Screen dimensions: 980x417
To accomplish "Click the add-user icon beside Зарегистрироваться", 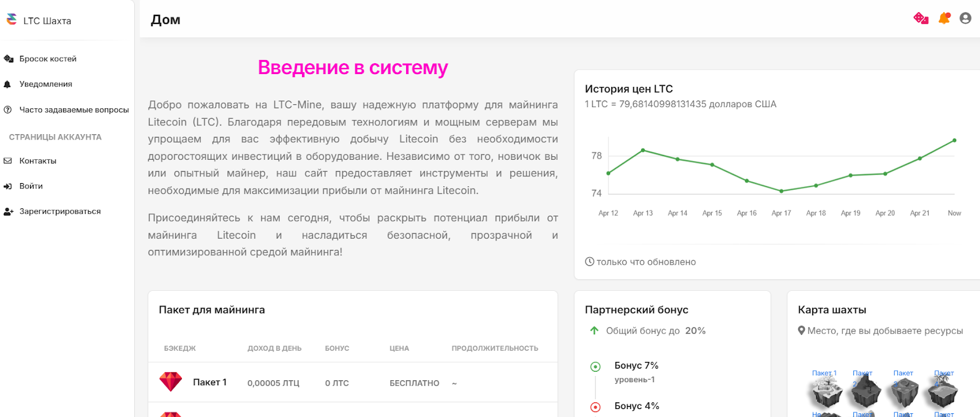I will tap(9, 212).
